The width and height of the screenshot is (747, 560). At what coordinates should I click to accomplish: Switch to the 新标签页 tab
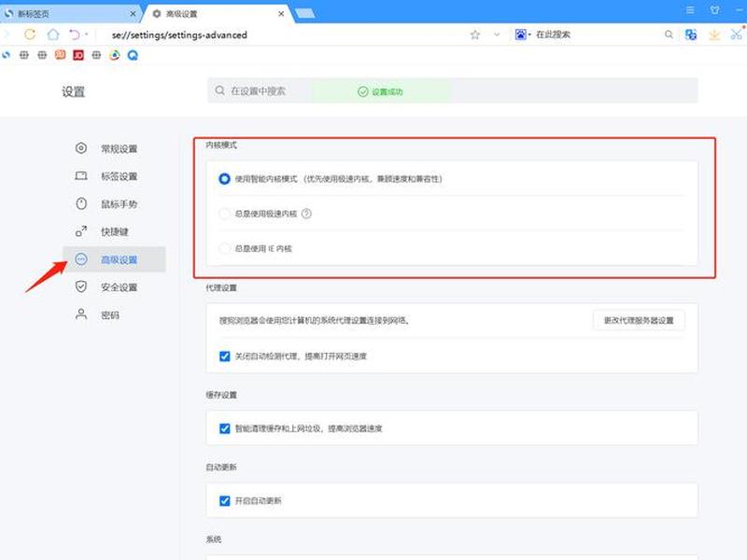(71, 14)
